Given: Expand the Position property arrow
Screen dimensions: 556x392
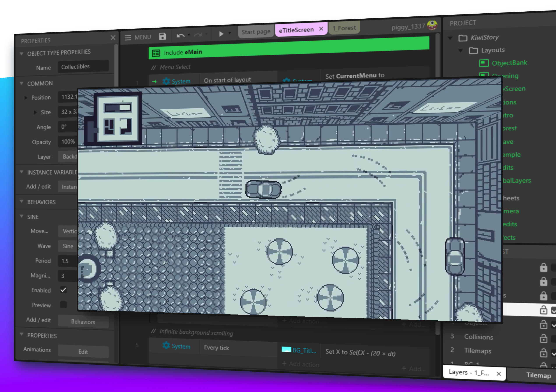Looking at the screenshot, I should (26, 98).
